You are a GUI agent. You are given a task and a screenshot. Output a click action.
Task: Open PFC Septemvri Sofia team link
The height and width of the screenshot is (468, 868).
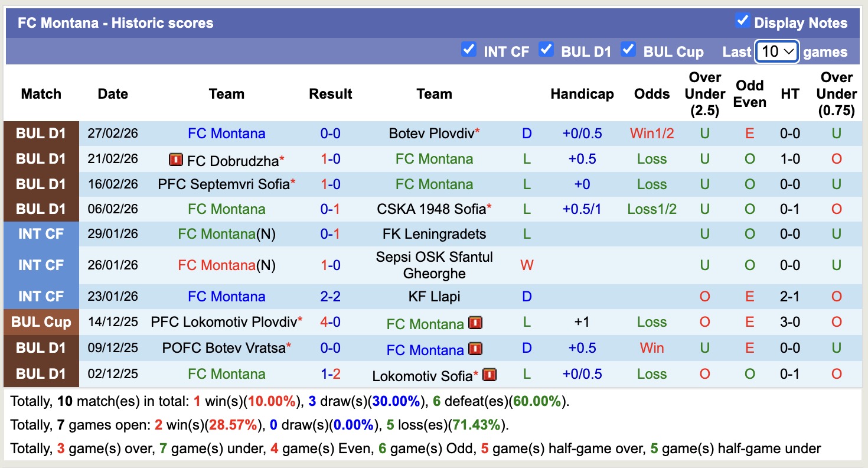(x=224, y=184)
